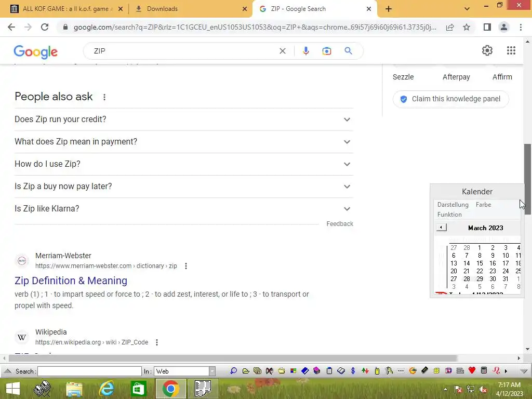Bookmark this page with star icon
Image resolution: width=532 pixels, height=399 pixels.
click(467, 27)
